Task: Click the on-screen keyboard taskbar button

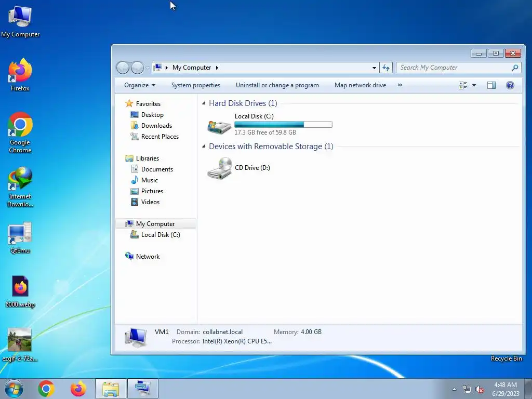Action: [x=143, y=389]
